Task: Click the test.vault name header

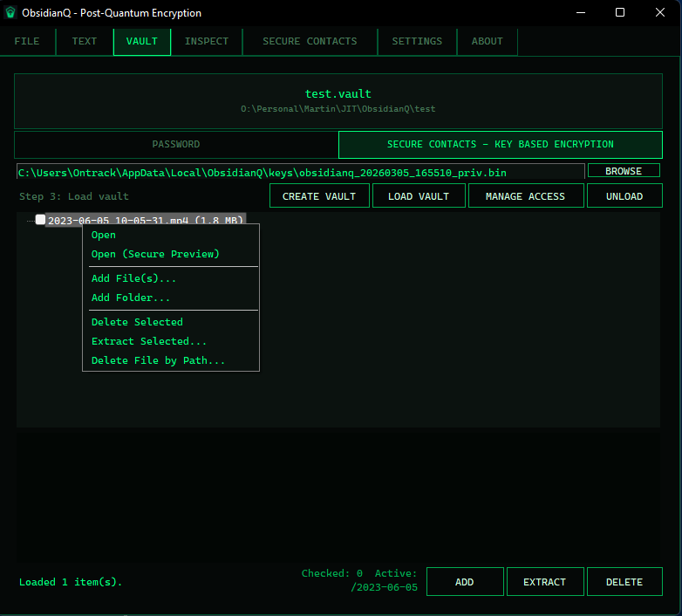Action: (x=338, y=93)
